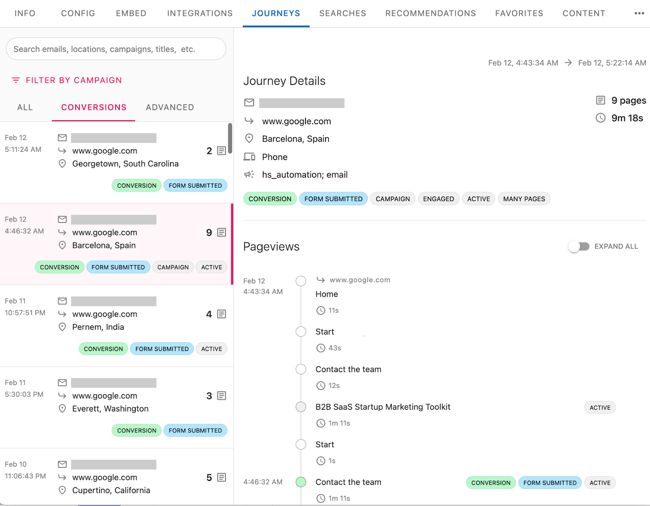Click the ACTIVE tag on B2B Toolkit pageview
This screenshot has height=506, width=650.
pyautogui.click(x=600, y=408)
